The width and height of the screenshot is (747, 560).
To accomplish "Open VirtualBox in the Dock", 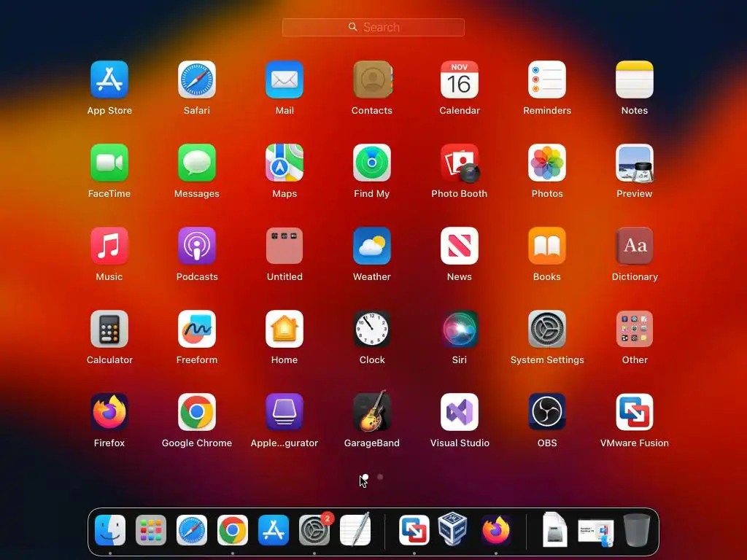I will pyautogui.click(x=452, y=529).
